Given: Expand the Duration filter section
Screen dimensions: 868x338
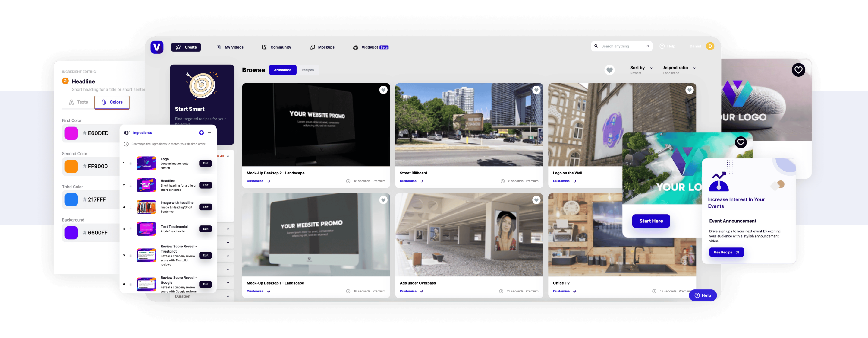Looking at the screenshot, I should point(228,297).
